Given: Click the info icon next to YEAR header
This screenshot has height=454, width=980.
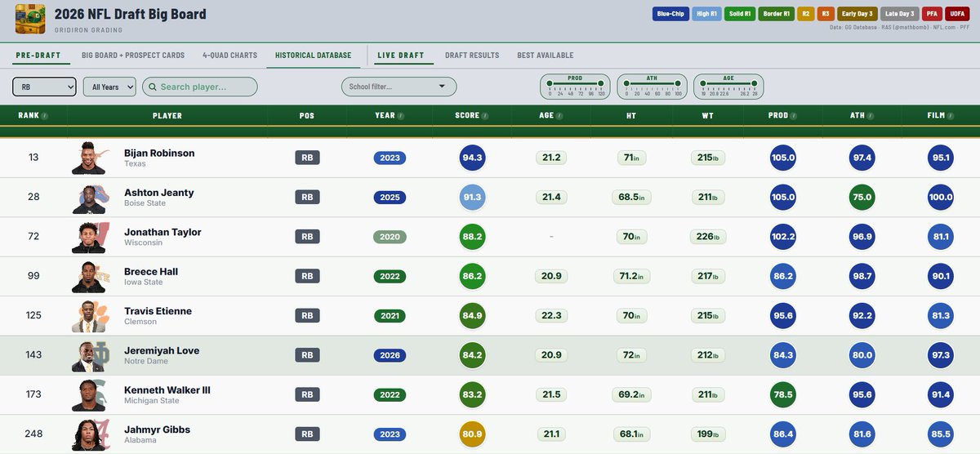Looking at the screenshot, I should pos(401,116).
